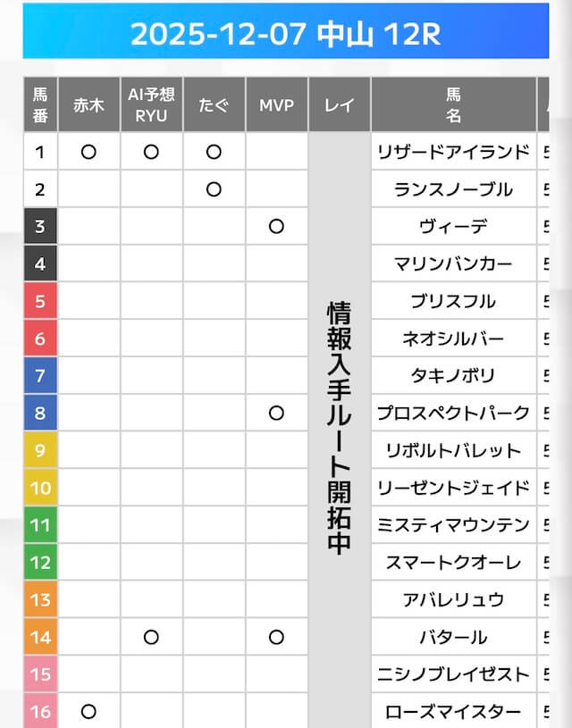Click the レイ column header
Screen dimensions: 572x728
pyautogui.click(x=339, y=105)
